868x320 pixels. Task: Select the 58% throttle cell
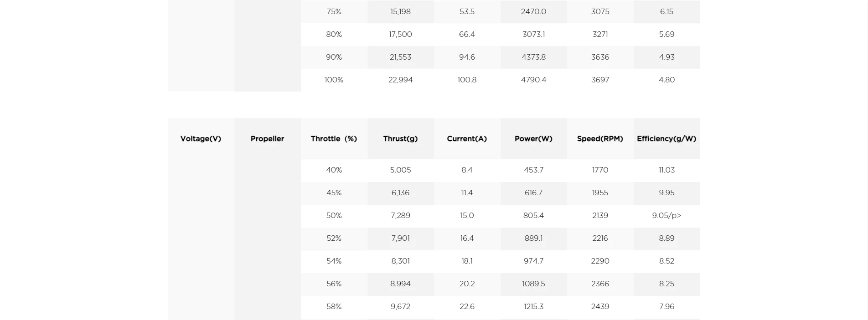[334, 307]
